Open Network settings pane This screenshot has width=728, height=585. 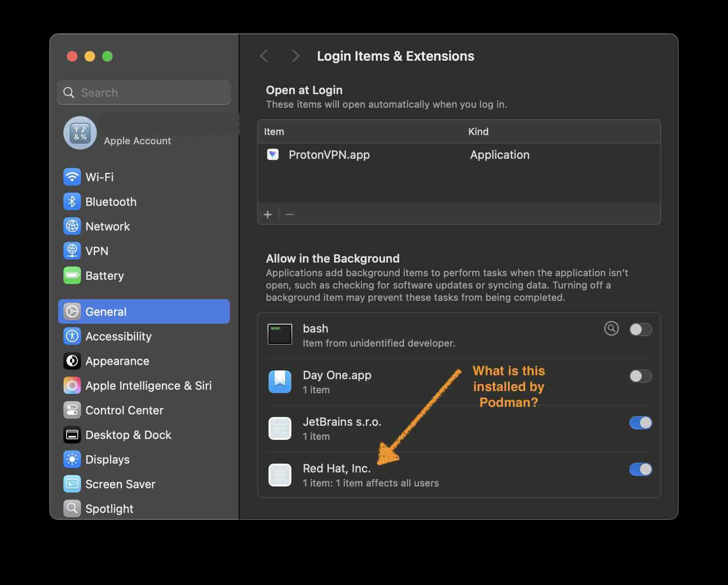click(144, 226)
